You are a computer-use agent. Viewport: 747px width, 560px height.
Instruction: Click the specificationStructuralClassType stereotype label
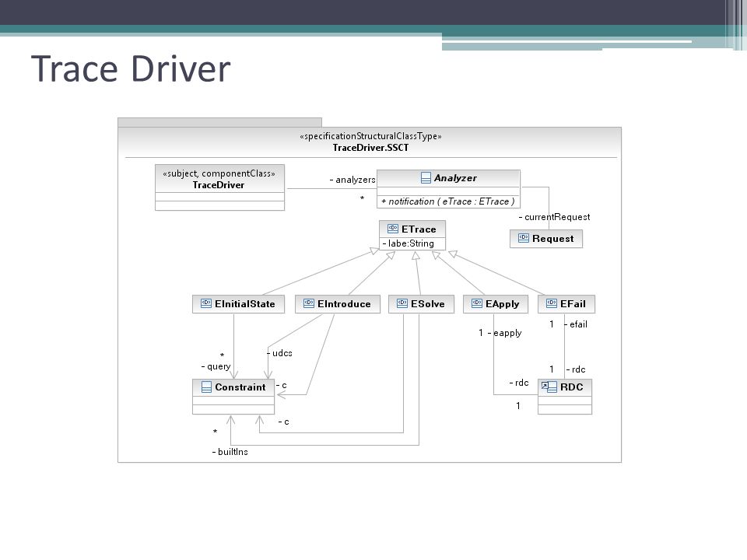[x=370, y=136]
